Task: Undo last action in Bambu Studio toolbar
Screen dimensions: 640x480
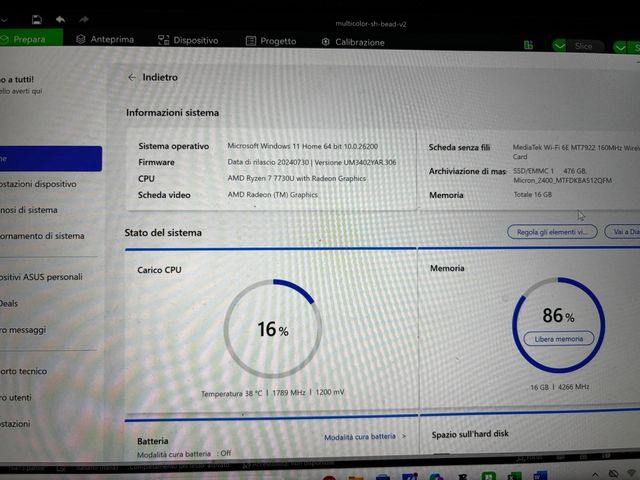Action: click(60, 19)
